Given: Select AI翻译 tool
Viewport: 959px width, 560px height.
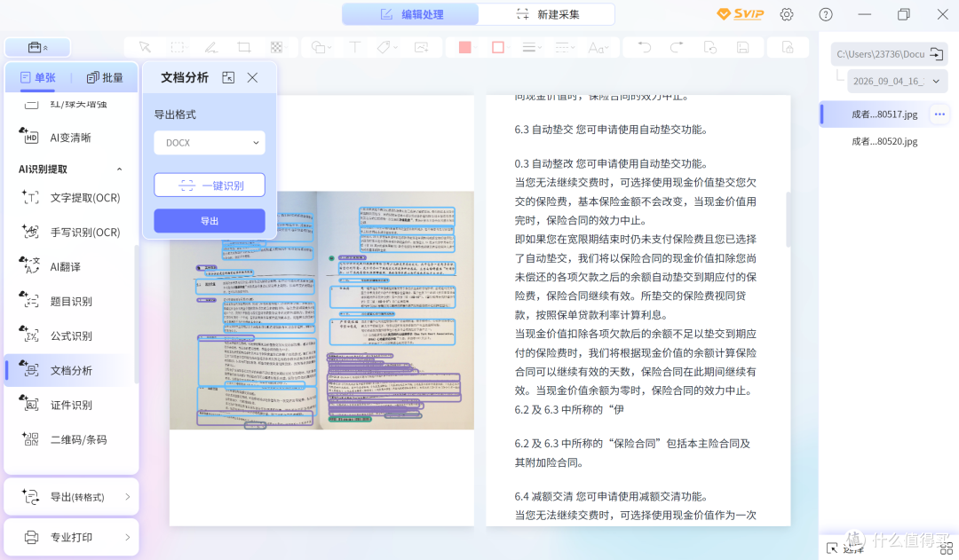Looking at the screenshot, I should [x=71, y=266].
